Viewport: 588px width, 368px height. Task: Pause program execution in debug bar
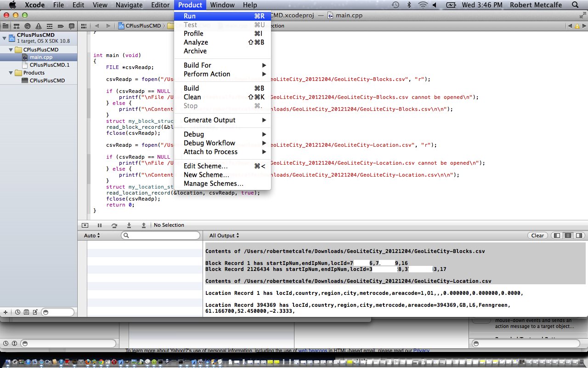[x=100, y=225]
